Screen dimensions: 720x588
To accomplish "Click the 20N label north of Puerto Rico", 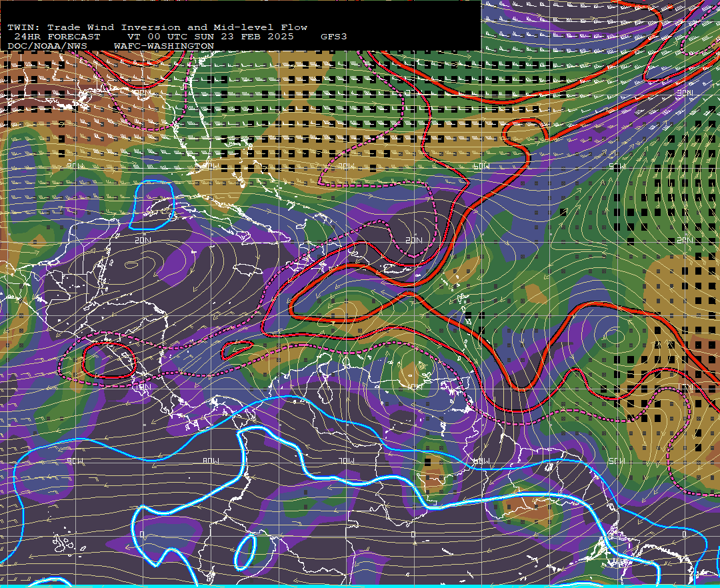I will (414, 240).
